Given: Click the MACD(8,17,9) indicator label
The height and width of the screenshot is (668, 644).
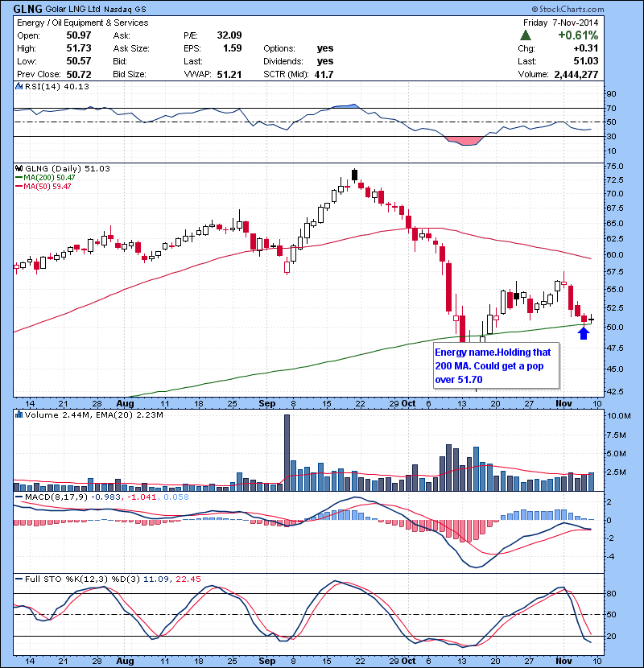Looking at the screenshot, I should click(56, 497).
